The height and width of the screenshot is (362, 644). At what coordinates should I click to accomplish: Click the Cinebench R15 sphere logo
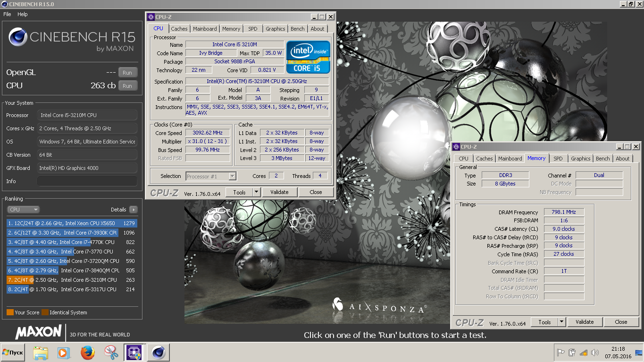pyautogui.click(x=17, y=37)
